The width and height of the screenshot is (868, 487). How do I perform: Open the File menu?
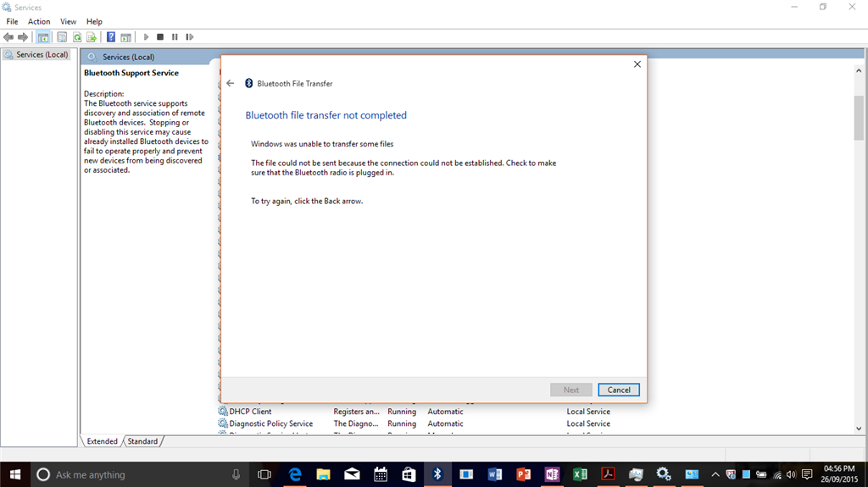tap(12, 21)
